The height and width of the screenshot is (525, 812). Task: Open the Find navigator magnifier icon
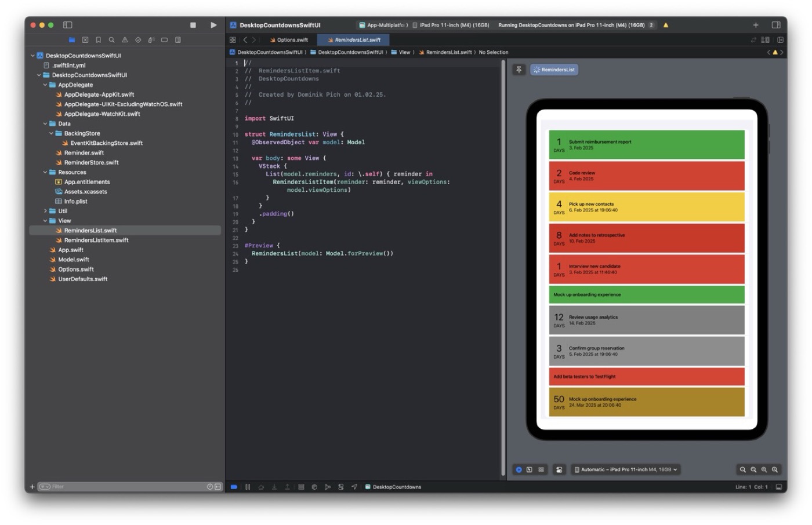tap(111, 40)
